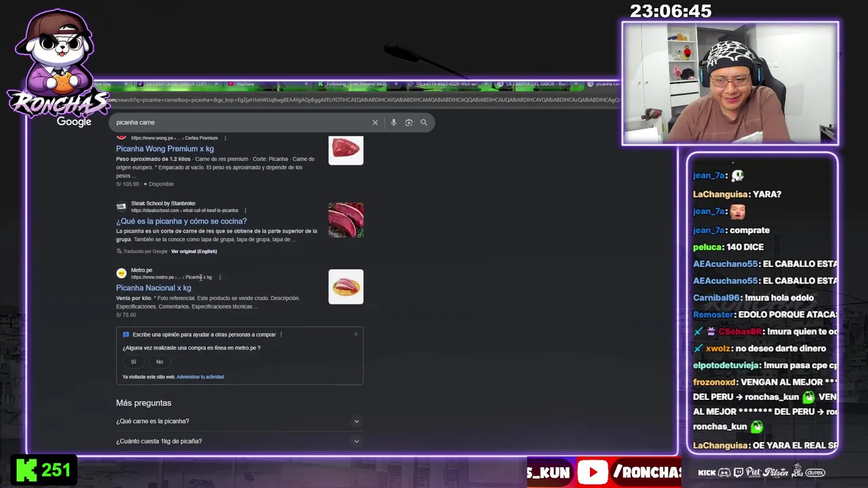Expand "¿Qué carne es la picanha?" question
868x488 pixels.
pos(239,421)
